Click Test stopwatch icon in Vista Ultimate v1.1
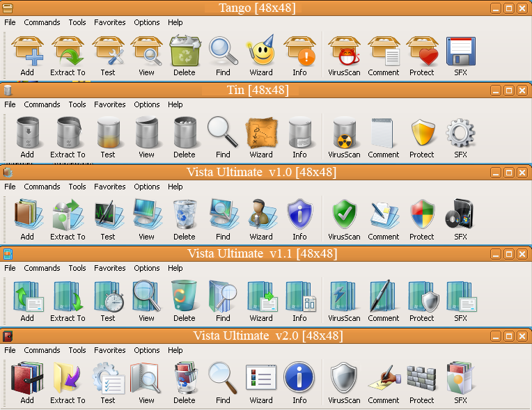This screenshot has width=532, height=410. point(109,297)
